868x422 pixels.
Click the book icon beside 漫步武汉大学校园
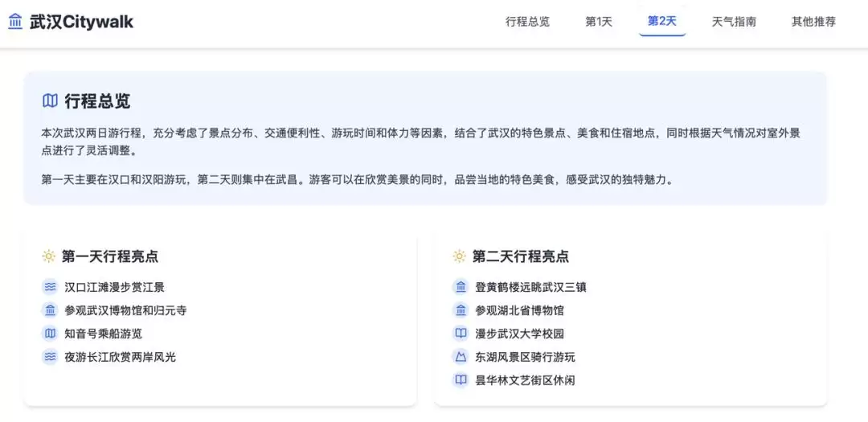tap(461, 334)
